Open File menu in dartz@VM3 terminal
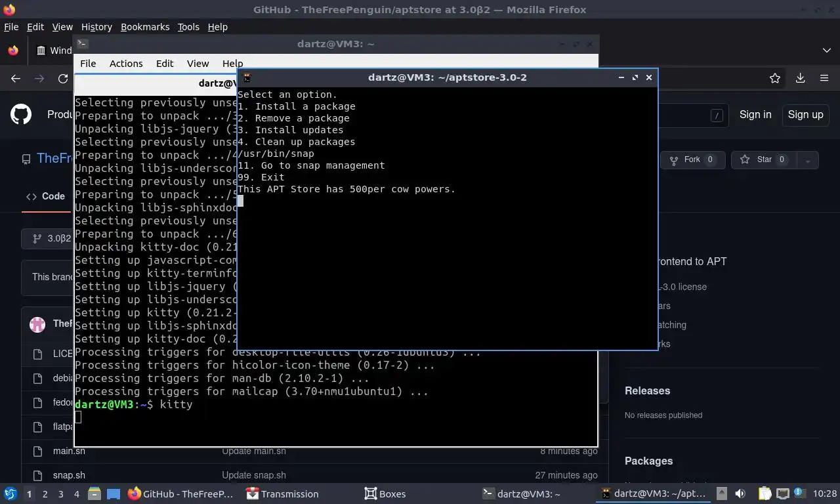The width and height of the screenshot is (840, 504). (88, 64)
